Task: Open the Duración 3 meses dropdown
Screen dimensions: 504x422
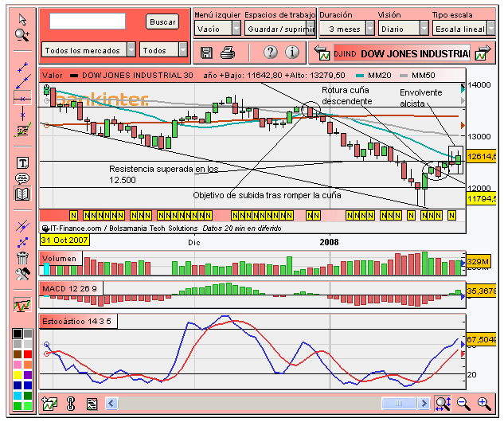Action: coord(347,29)
